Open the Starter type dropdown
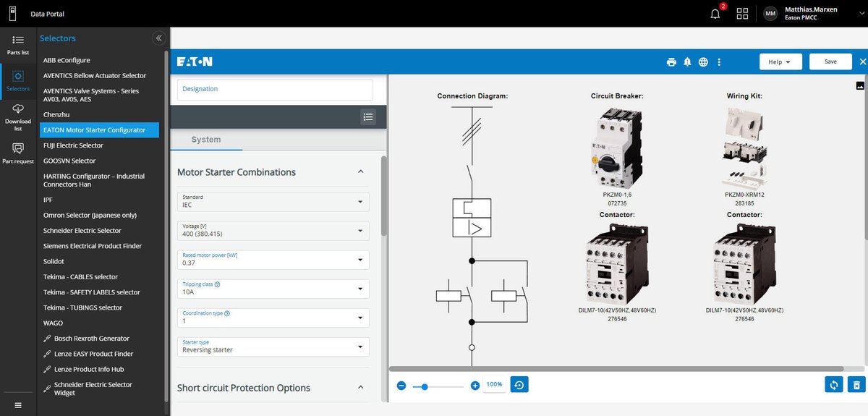This screenshot has width=868, height=416. (x=273, y=347)
